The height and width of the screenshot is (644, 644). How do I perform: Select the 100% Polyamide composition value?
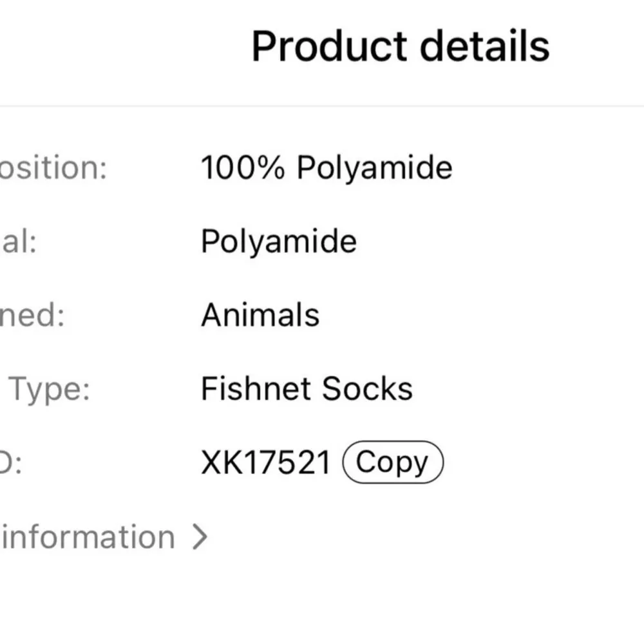pyautogui.click(x=327, y=168)
